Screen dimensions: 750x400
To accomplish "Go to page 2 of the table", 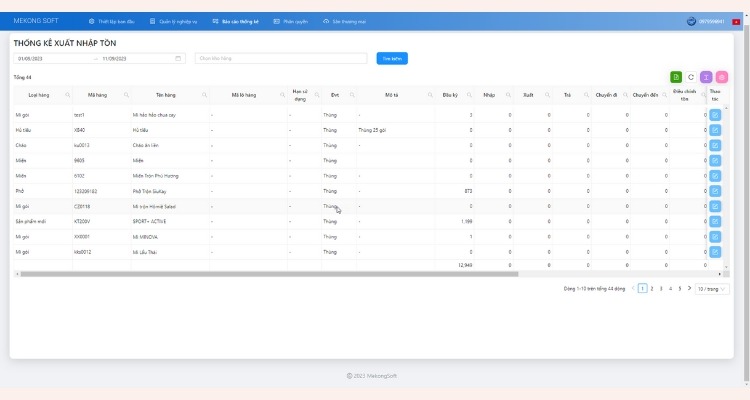I will coord(652,288).
